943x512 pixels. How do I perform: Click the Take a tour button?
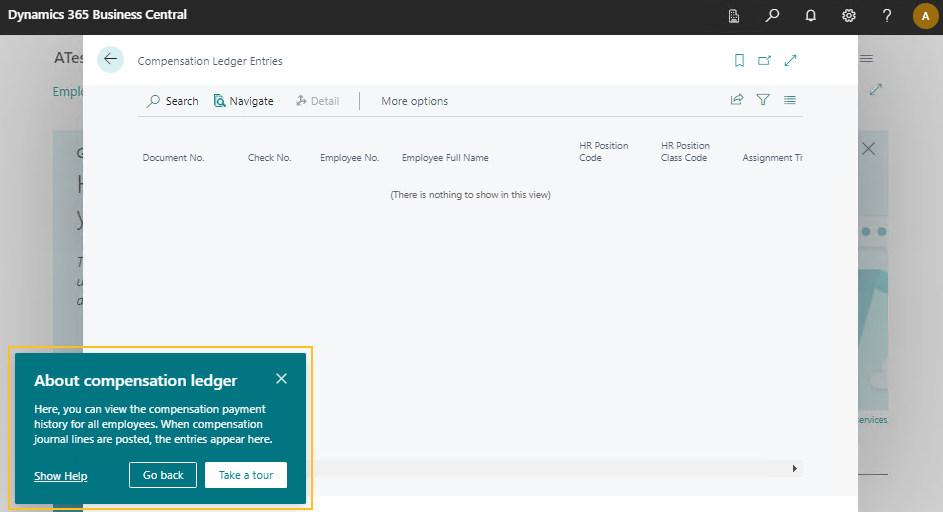tap(246, 475)
